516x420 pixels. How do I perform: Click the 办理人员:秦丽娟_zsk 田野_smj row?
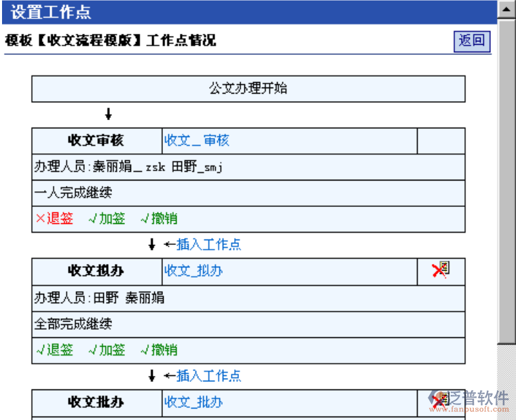pos(248,167)
